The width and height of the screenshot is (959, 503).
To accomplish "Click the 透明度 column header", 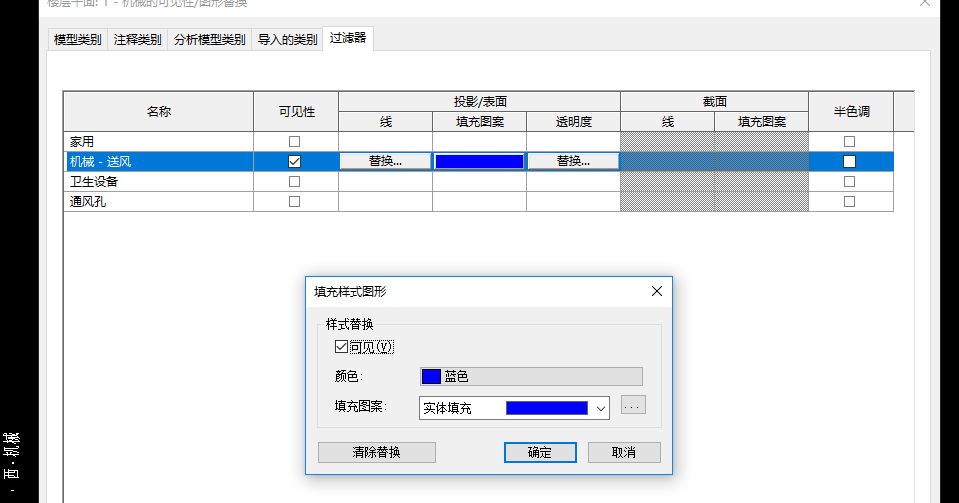I will tap(574, 122).
